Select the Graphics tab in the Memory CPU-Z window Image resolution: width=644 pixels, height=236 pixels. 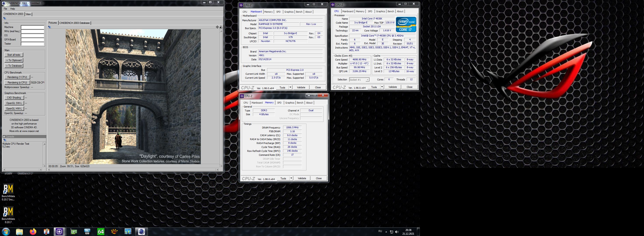coord(290,103)
